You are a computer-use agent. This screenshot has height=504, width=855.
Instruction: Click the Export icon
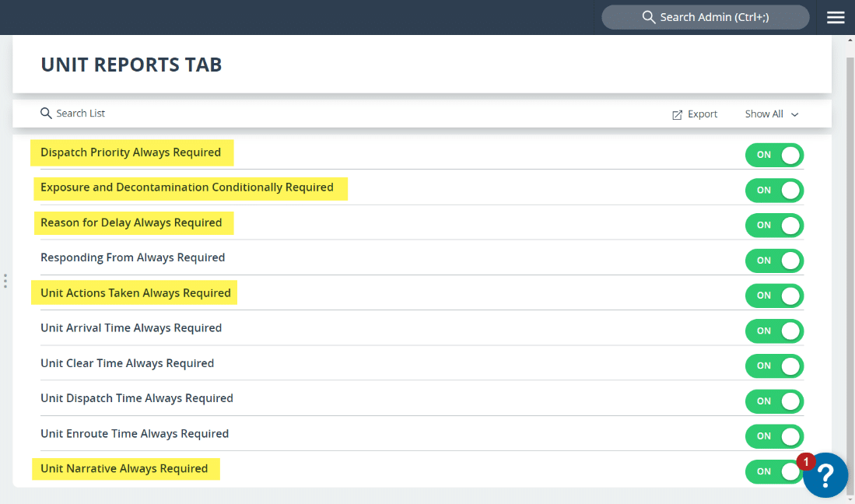(x=677, y=114)
